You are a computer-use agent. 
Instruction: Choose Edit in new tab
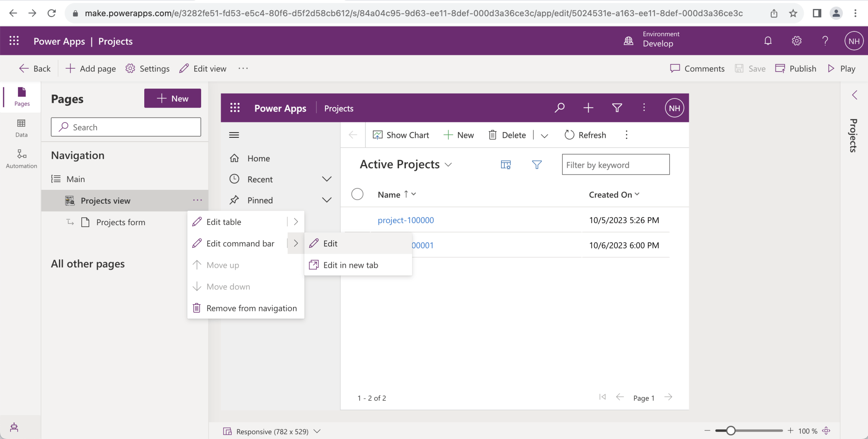click(350, 265)
